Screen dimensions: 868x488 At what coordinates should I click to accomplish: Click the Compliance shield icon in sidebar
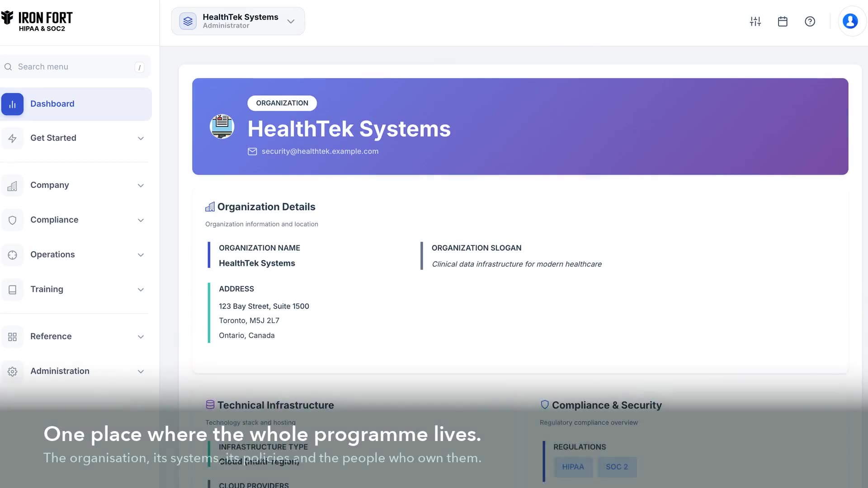(12, 221)
